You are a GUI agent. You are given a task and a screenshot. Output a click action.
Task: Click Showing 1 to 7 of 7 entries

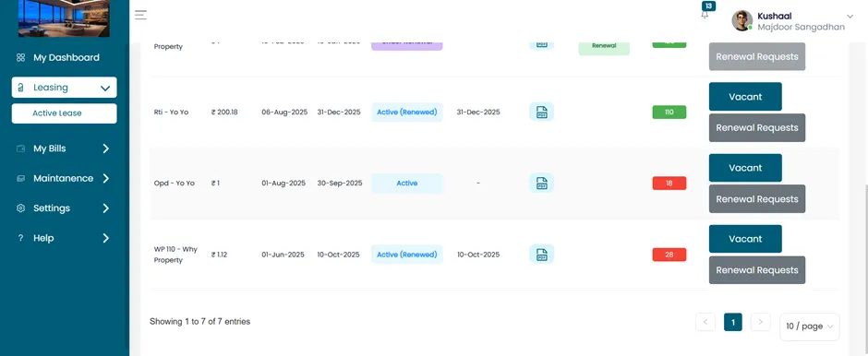pyautogui.click(x=199, y=321)
